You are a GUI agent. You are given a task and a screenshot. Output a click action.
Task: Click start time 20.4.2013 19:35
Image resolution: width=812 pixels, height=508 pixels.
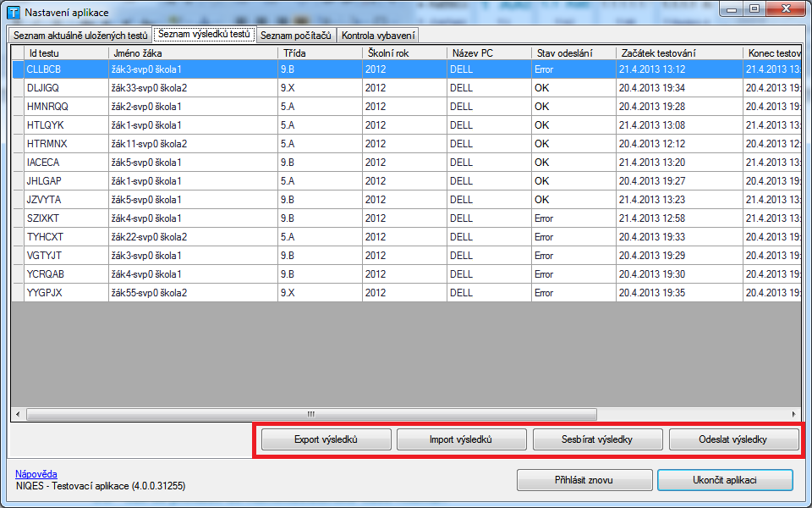(679, 294)
